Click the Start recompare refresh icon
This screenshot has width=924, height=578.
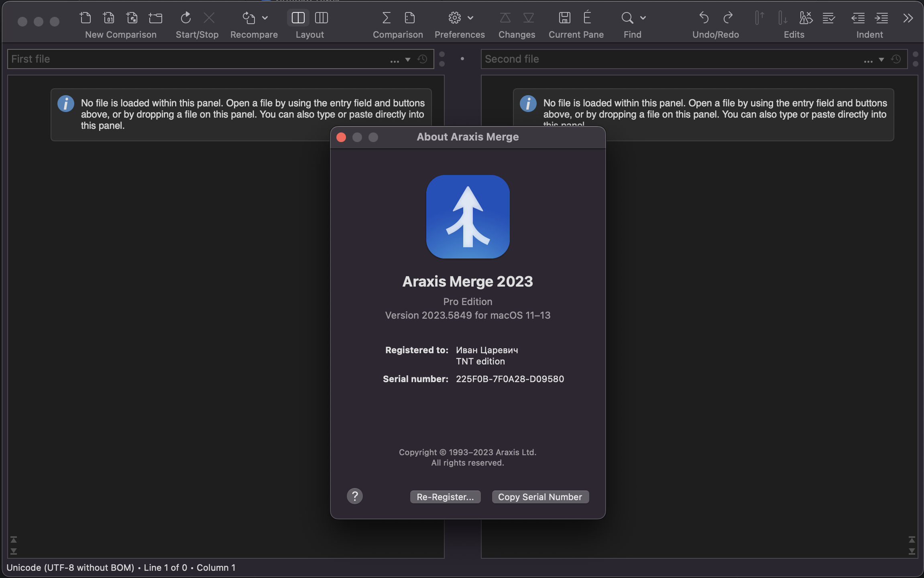(186, 18)
